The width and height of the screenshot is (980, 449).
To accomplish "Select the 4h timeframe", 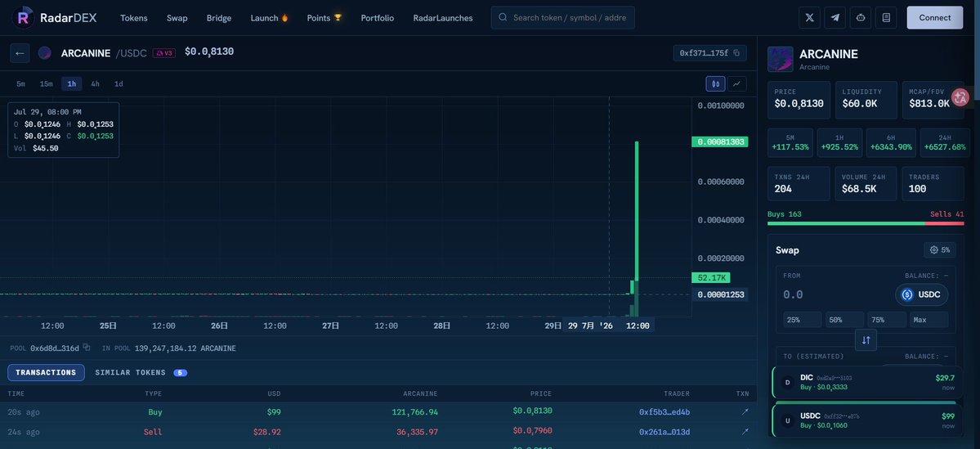I will [x=95, y=83].
